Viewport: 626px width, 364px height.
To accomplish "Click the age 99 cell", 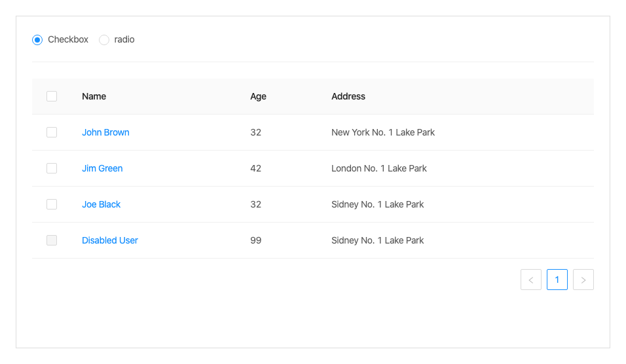I will click(255, 240).
